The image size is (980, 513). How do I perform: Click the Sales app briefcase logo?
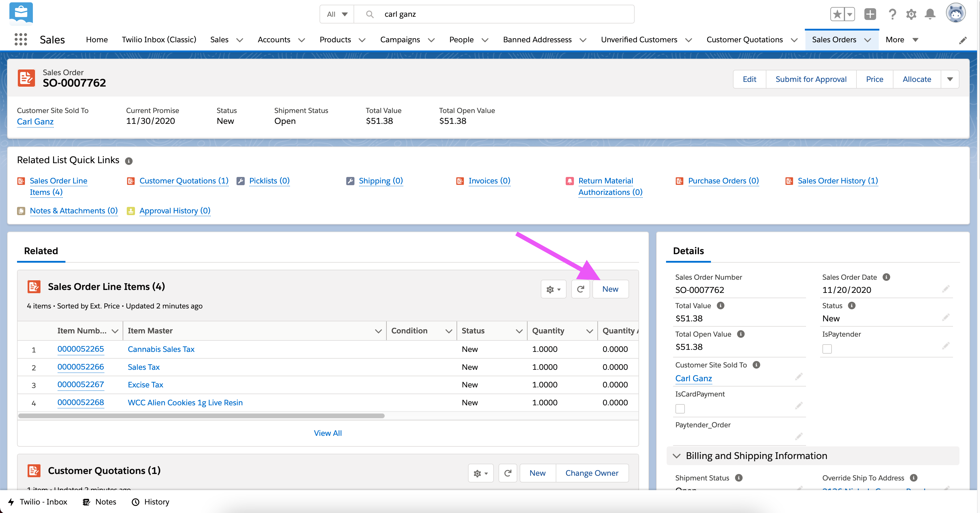[x=21, y=13]
